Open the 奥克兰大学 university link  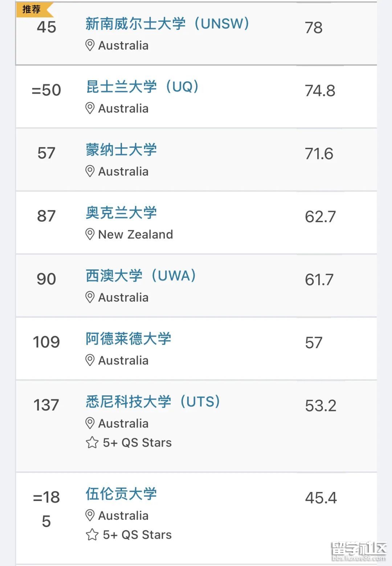point(121,213)
